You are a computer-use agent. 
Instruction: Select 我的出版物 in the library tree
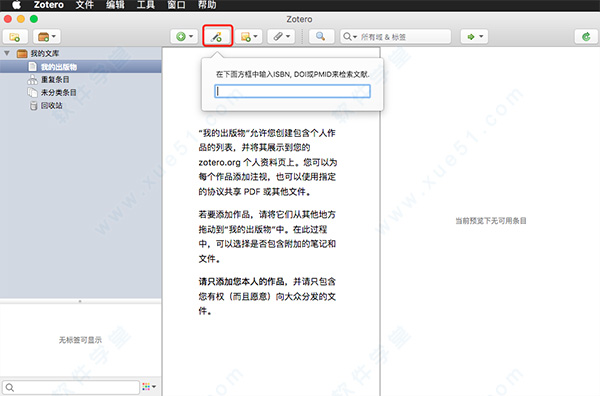(x=80, y=67)
